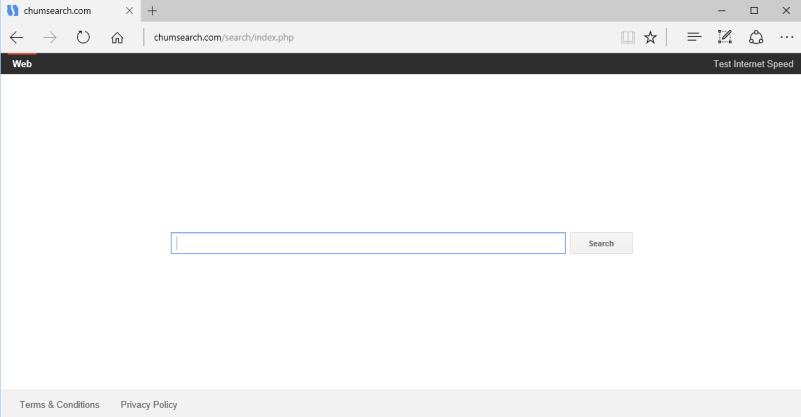
Task: Refresh the chumsearch.com page
Action: point(83,37)
